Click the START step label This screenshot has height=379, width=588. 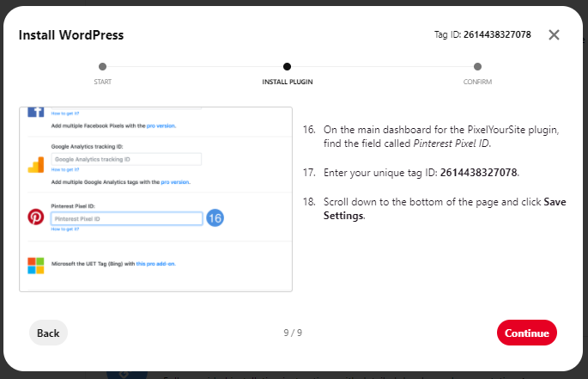click(102, 82)
